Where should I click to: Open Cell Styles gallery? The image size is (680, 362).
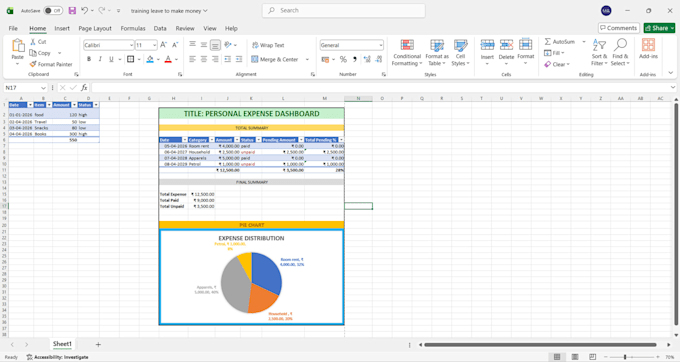[x=461, y=52]
